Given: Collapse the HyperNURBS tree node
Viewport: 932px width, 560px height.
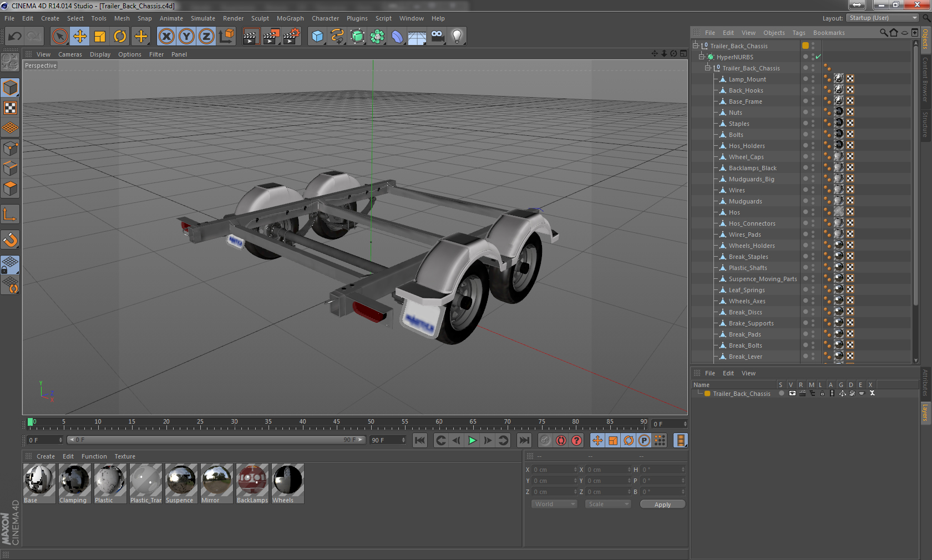Looking at the screenshot, I should click(702, 57).
